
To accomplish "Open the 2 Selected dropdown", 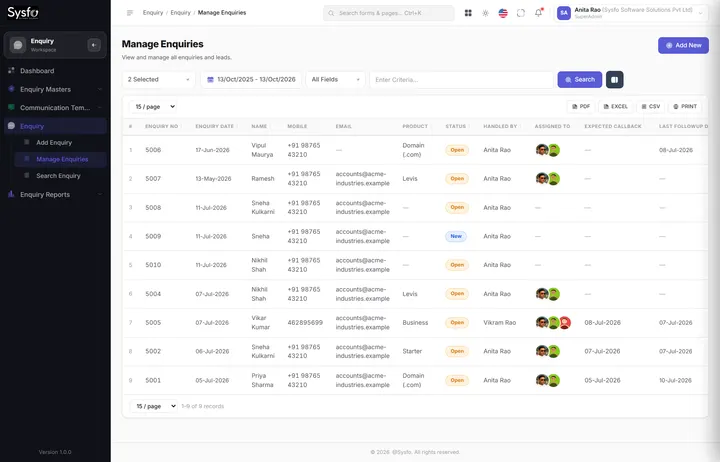I will pos(158,79).
